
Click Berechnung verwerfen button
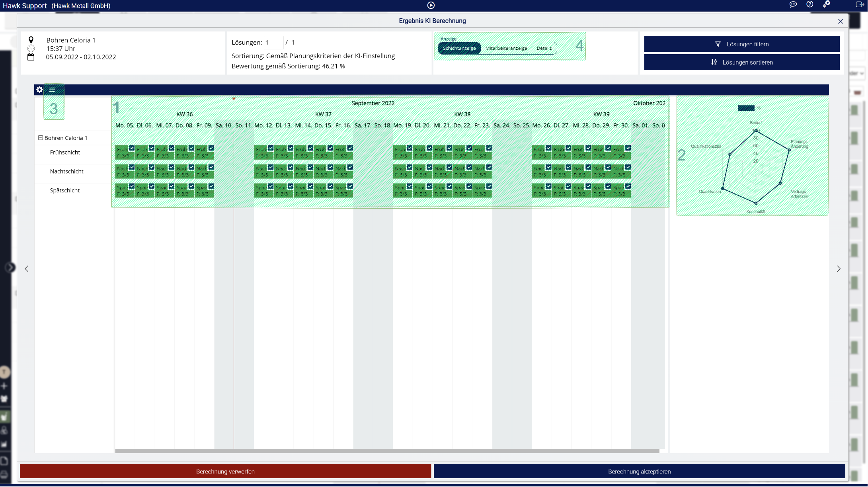pyautogui.click(x=225, y=471)
